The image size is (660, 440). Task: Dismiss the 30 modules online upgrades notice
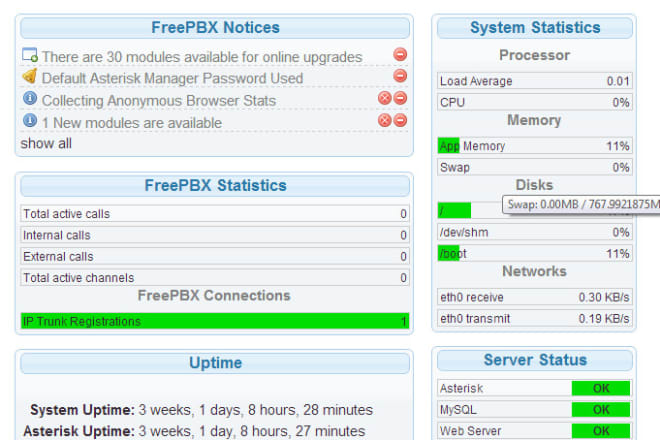click(x=400, y=54)
